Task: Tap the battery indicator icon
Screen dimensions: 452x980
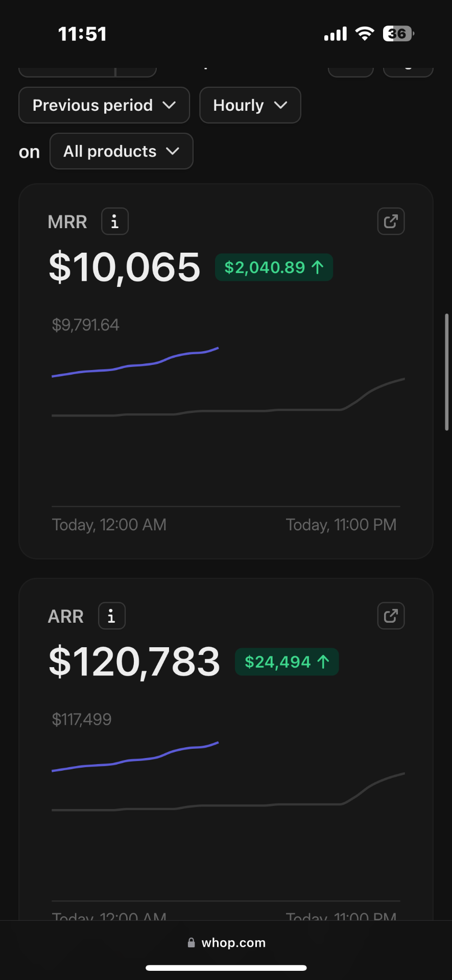Action: point(398,34)
